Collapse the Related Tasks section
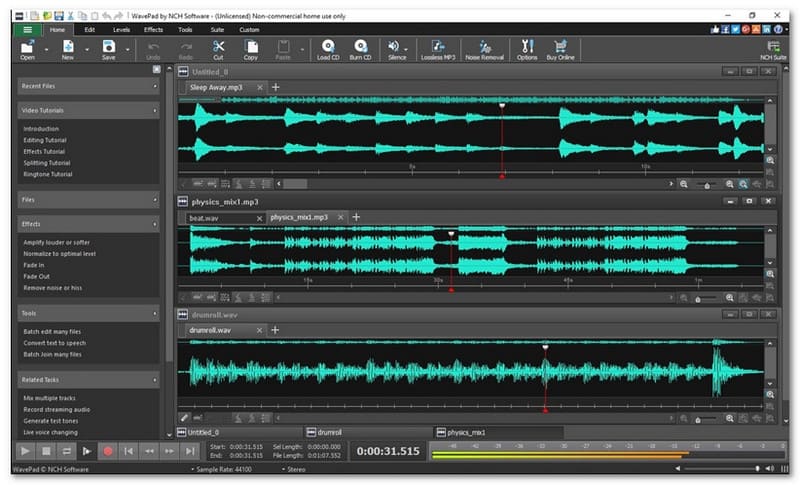Image resolution: width=800 pixels, height=485 pixels. 155,380
